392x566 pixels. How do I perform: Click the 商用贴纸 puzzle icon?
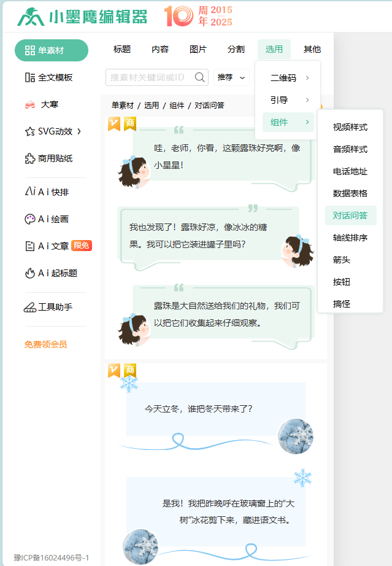(x=29, y=158)
